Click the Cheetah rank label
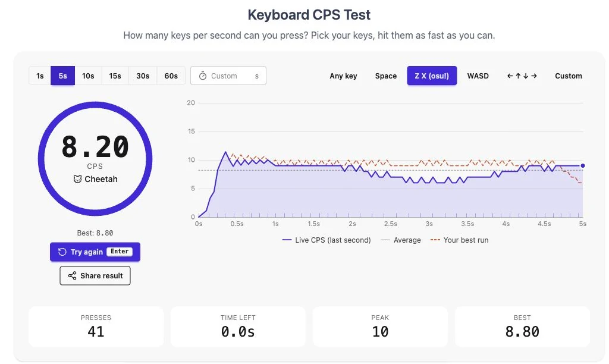 click(x=101, y=179)
